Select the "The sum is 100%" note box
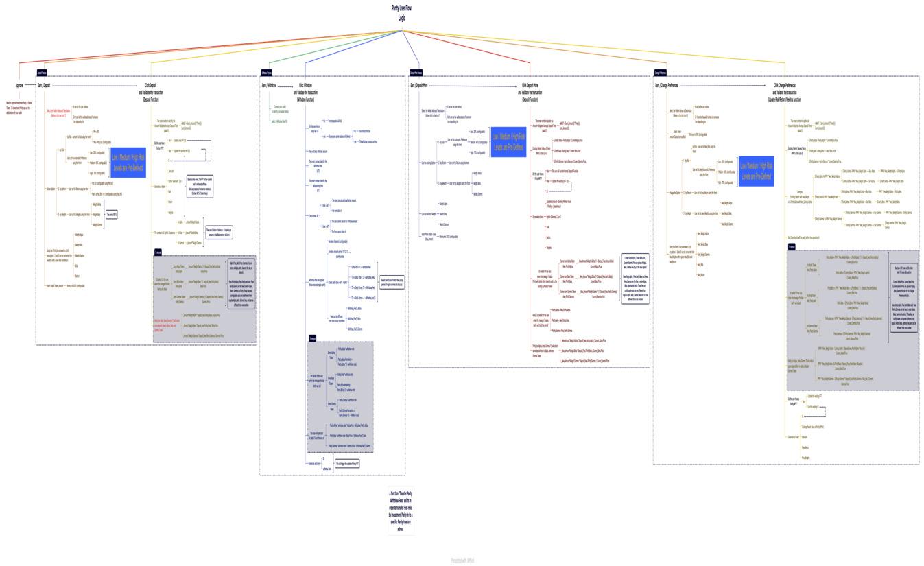Image resolution: width=924 pixels, height=566 pixels. point(111,215)
